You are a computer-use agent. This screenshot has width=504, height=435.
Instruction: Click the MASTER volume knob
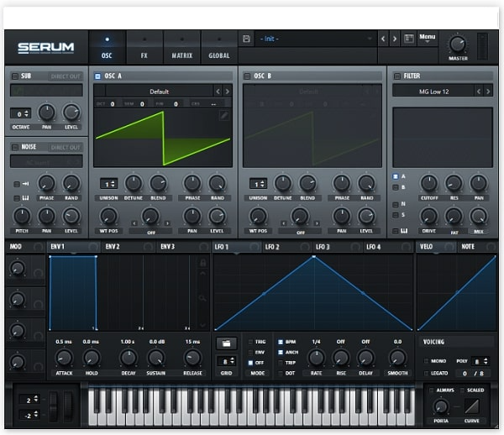tap(458, 45)
